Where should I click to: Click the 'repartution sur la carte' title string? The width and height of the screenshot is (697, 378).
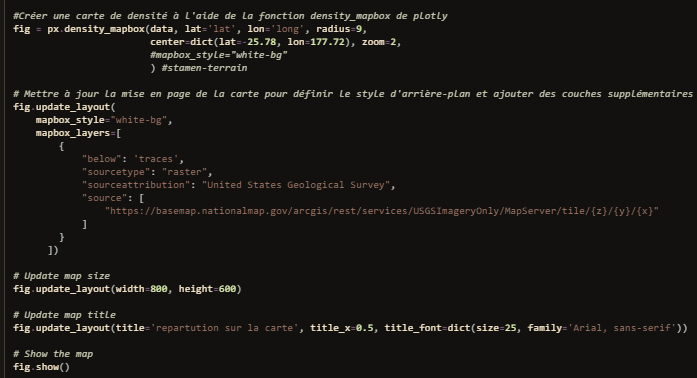pyautogui.click(x=224, y=328)
